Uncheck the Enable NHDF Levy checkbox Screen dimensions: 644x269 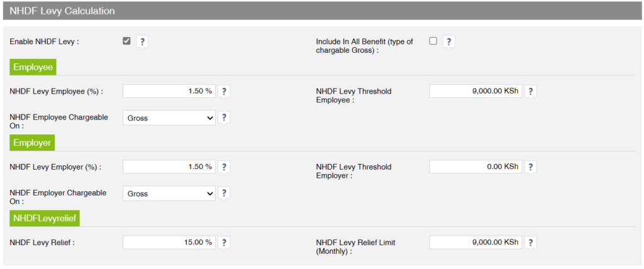(127, 41)
